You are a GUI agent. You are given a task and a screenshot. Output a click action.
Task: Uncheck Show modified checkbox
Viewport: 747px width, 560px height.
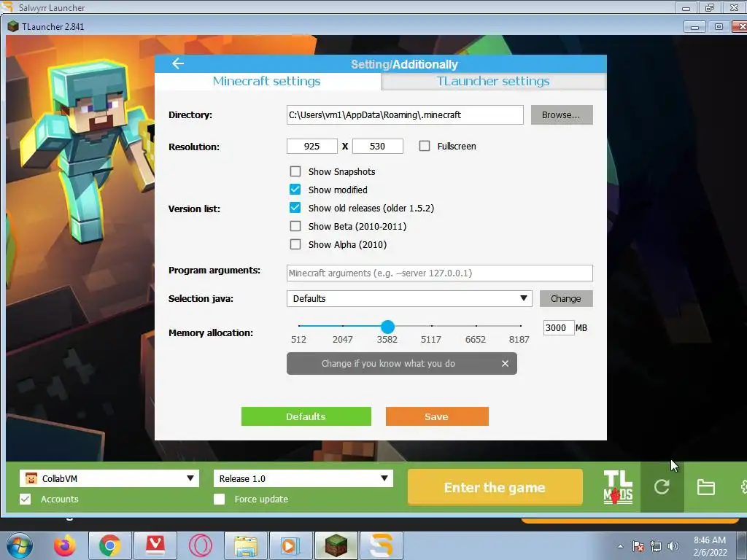295,190
